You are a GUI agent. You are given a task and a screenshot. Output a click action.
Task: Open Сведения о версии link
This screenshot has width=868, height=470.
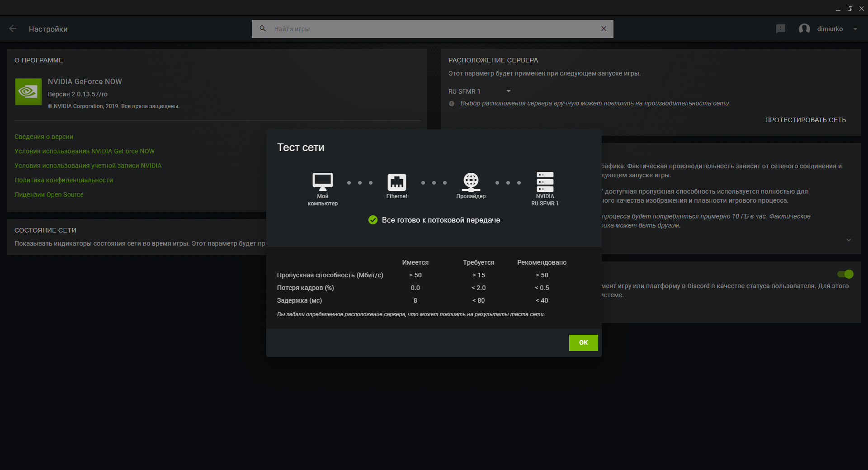pyautogui.click(x=44, y=137)
